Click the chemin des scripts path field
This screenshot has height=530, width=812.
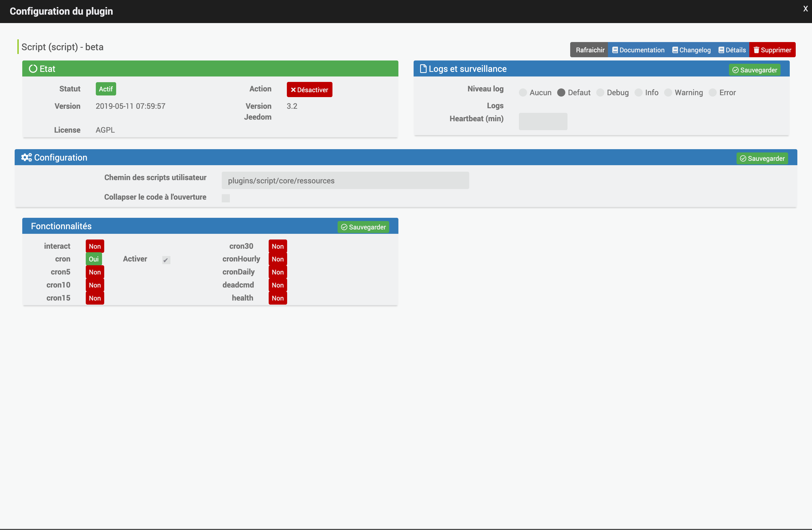point(346,180)
